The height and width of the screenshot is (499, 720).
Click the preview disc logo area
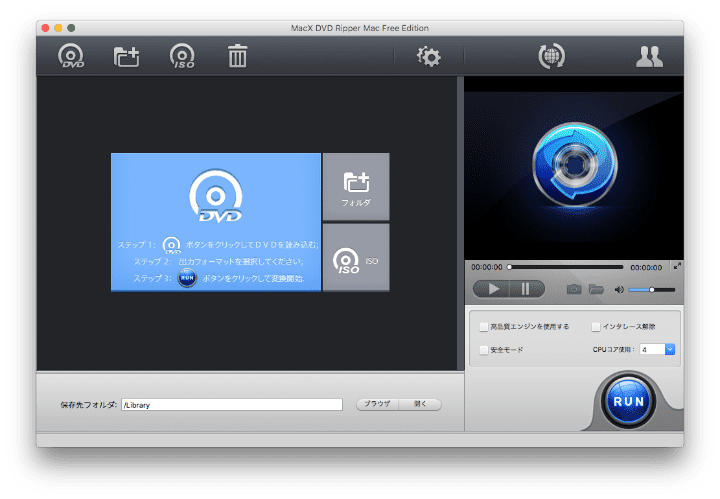click(574, 165)
